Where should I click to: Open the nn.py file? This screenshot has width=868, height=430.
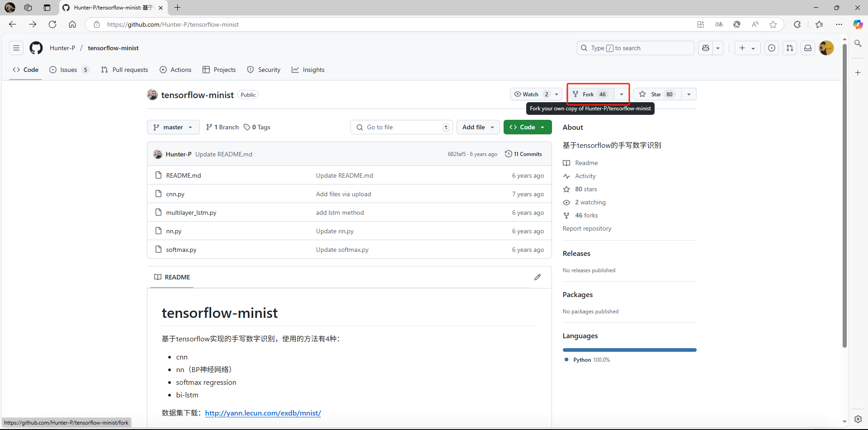[174, 231]
